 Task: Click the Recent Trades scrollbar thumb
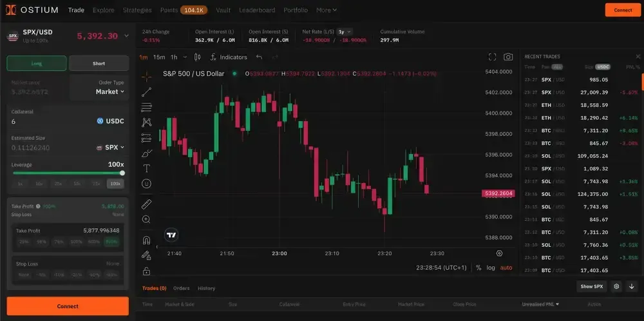(642, 82)
